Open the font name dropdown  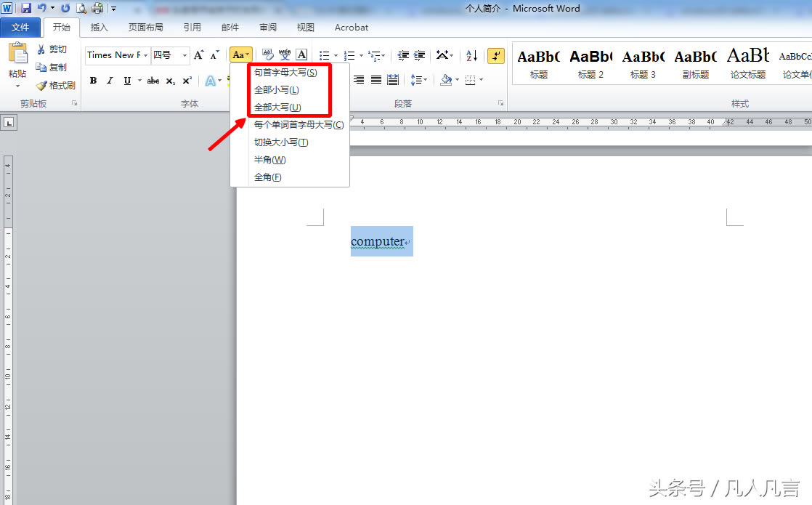(x=145, y=55)
